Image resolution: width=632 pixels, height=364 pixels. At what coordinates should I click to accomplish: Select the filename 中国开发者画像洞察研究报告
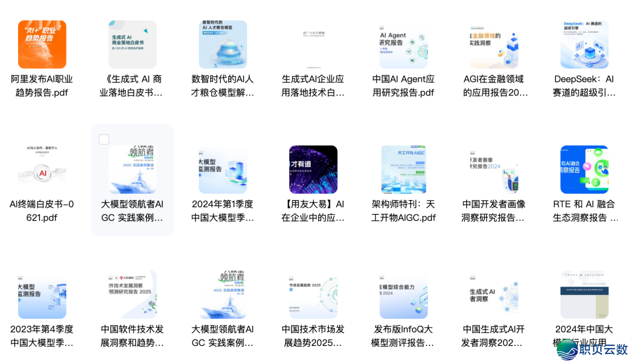[493, 211]
